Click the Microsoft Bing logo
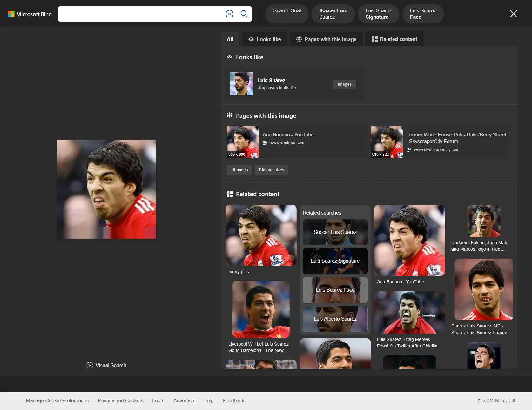 (x=30, y=14)
